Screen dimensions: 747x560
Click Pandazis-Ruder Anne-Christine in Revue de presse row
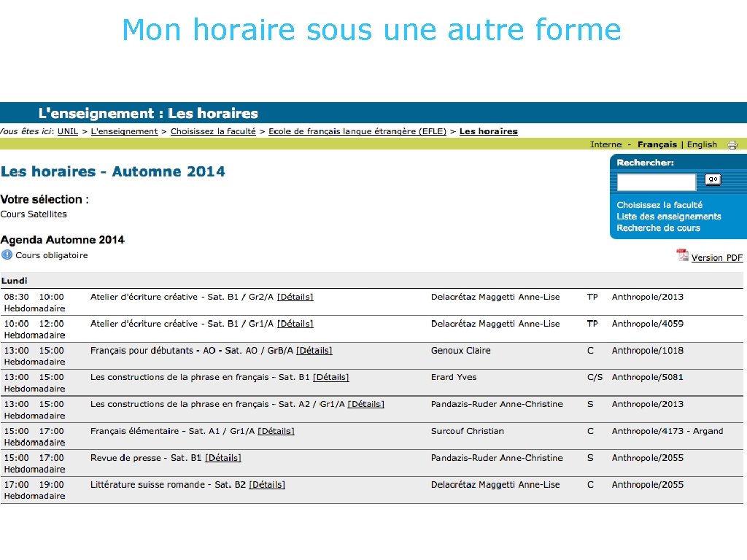(x=497, y=458)
